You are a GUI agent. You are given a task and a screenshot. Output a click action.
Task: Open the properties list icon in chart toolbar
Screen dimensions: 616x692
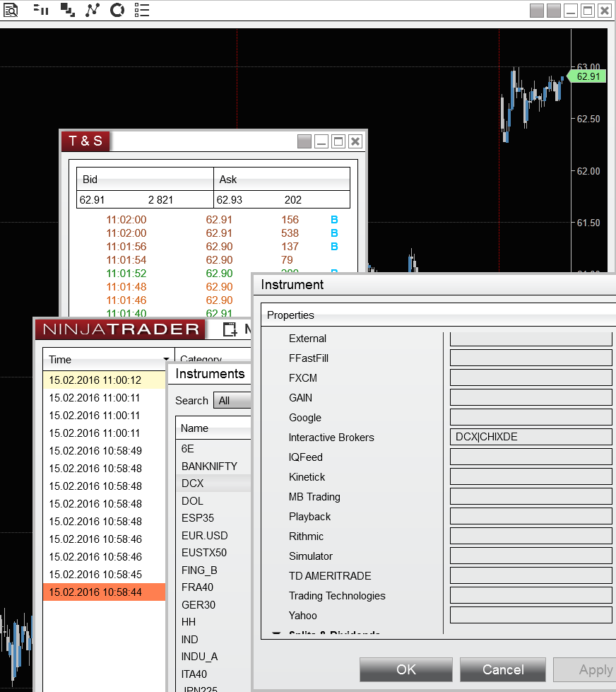pyautogui.click(x=142, y=10)
